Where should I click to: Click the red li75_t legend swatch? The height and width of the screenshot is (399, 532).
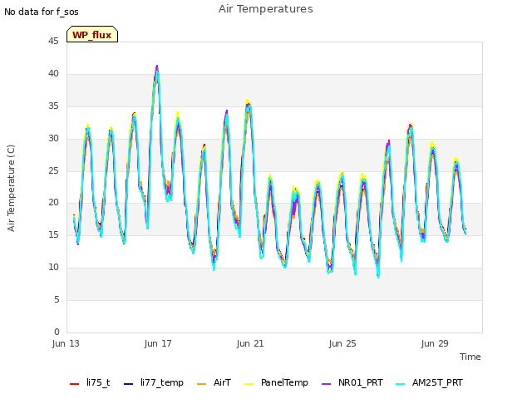point(74,384)
